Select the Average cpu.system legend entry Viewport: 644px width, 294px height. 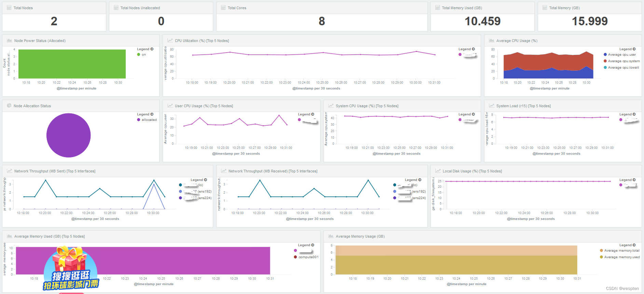621,61
